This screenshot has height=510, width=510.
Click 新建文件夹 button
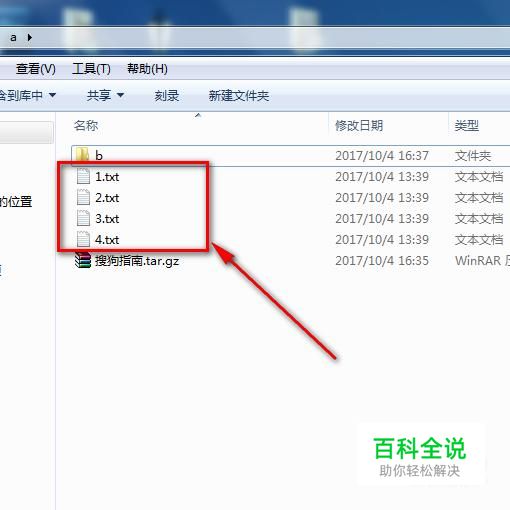point(239,96)
